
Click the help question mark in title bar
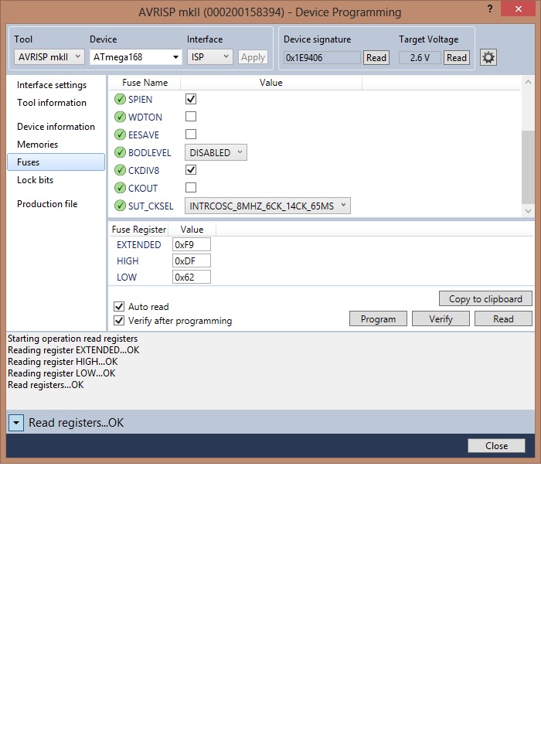click(490, 9)
